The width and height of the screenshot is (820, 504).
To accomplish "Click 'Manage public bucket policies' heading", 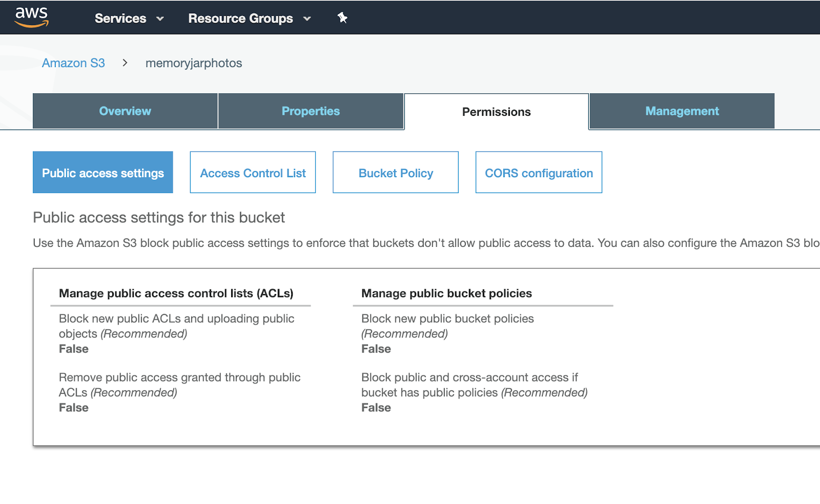I will click(447, 293).
